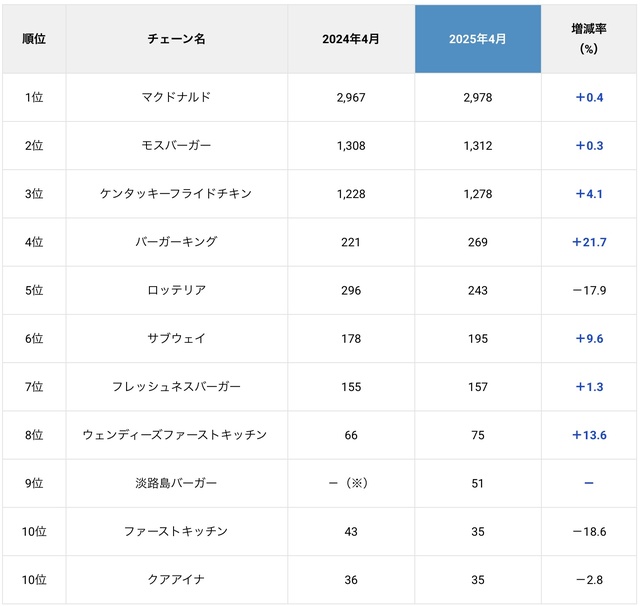Select the value 221 for バーガーキング
This screenshot has height=606, width=640.
pos(351,242)
